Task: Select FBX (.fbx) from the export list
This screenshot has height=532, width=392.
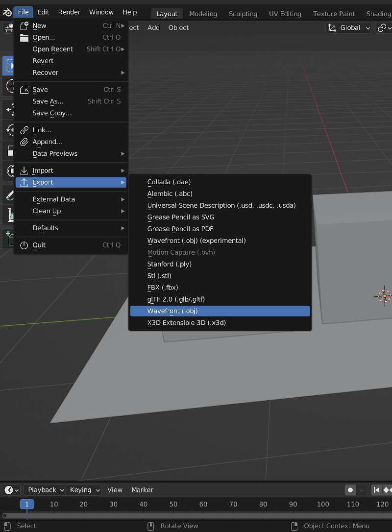Action: click(x=162, y=288)
